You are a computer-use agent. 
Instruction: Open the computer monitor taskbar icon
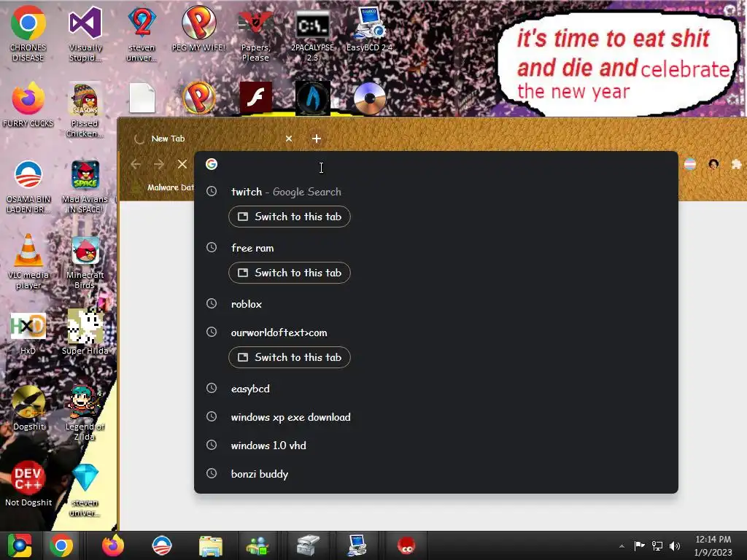click(357, 545)
